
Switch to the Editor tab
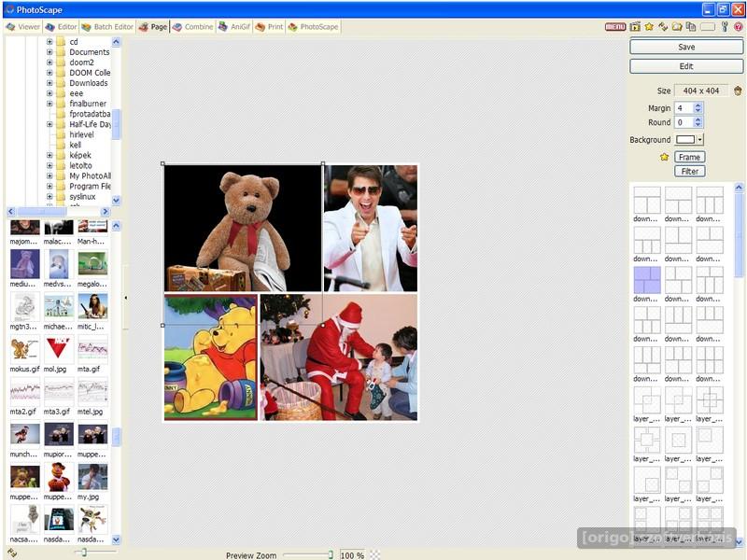pos(61,27)
